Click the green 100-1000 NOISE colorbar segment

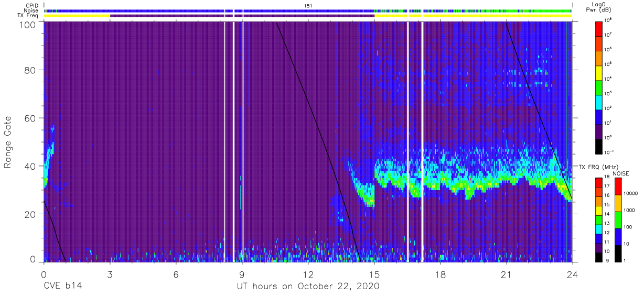tap(618, 220)
